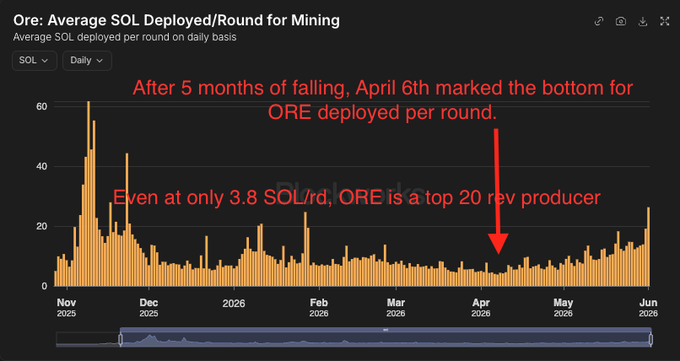The width and height of the screenshot is (680, 361).
Task: Open the SOL currency dropdown
Action: point(34,60)
